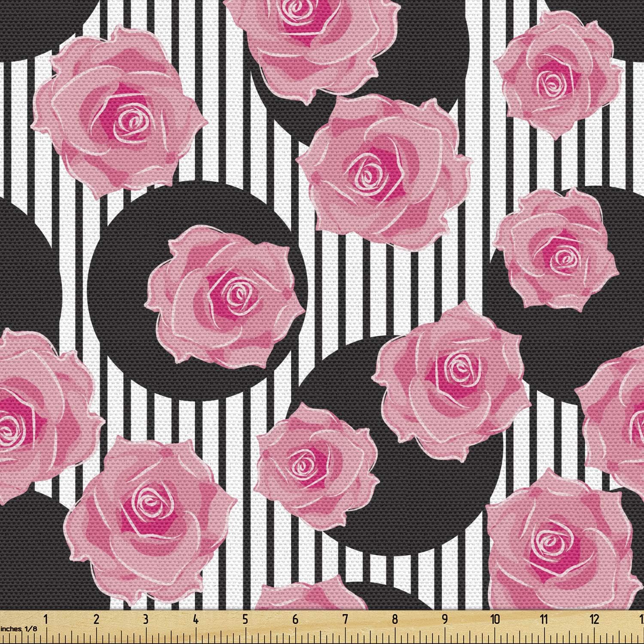Select the 9 inch mark on ruler
The width and height of the screenshot is (644, 644).
(x=445, y=619)
